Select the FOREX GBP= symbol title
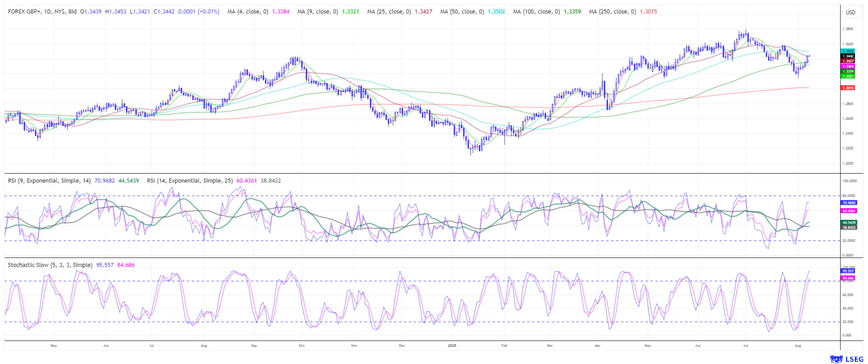 pos(42,11)
